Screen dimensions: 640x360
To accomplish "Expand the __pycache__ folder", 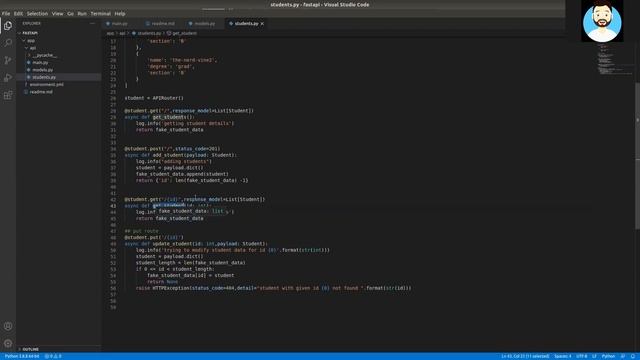I will (42, 56).
